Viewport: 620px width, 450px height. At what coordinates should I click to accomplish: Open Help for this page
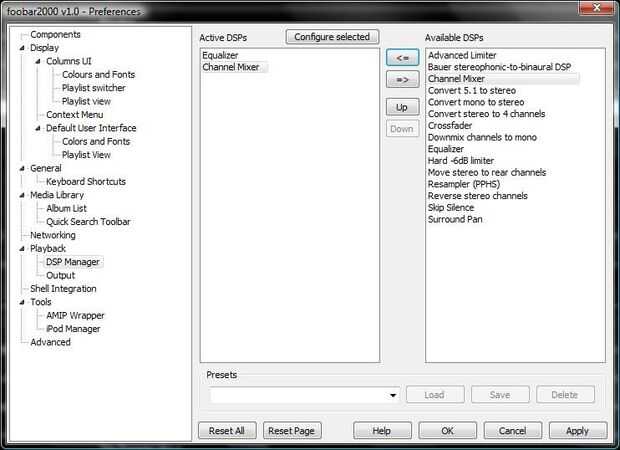[x=382, y=431]
